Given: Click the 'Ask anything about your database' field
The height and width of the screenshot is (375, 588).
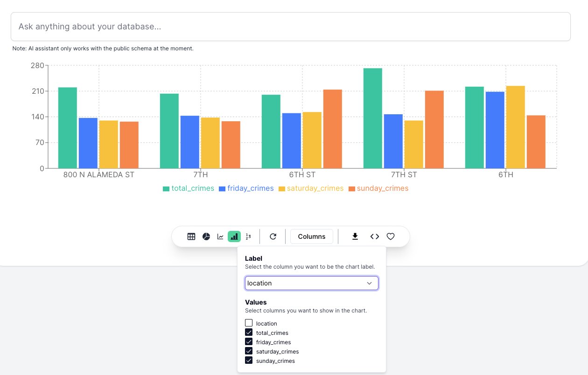Looking at the screenshot, I should point(290,27).
